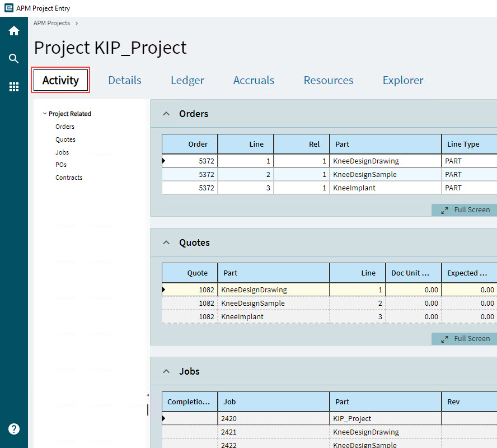497x448 pixels.
Task: Switch to the Activity tab
Action: [x=60, y=80]
